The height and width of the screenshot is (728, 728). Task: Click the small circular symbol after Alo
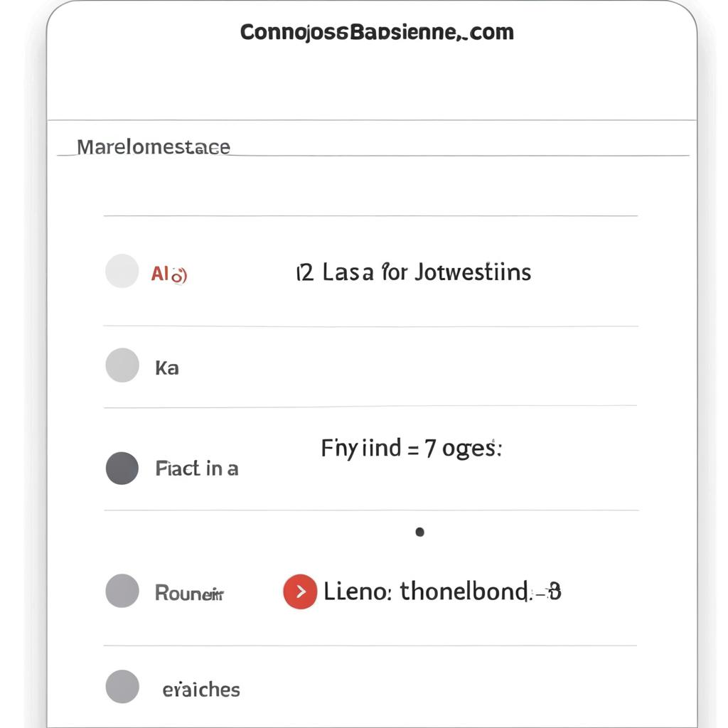click(x=179, y=275)
